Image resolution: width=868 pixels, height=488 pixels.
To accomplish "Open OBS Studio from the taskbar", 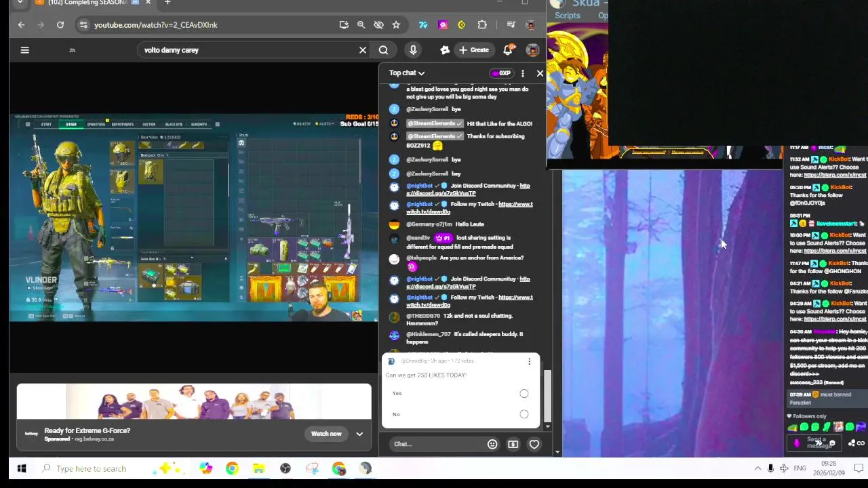I will (285, 468).
